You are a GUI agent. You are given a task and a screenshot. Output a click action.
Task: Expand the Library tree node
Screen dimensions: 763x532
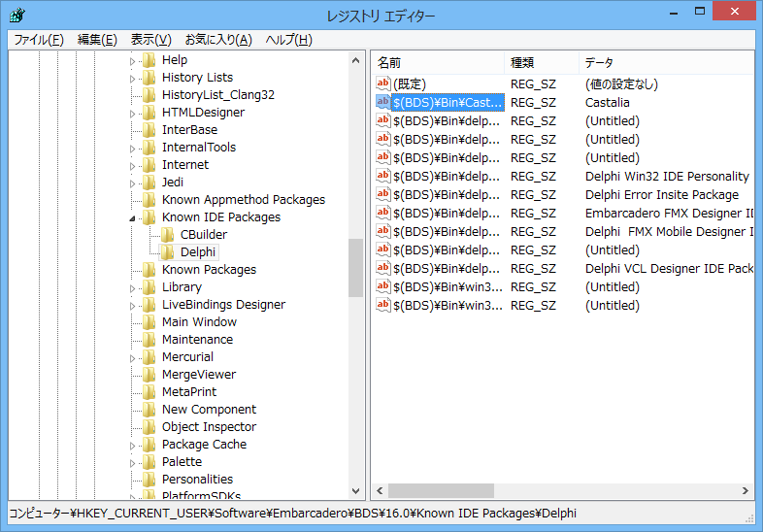[x=133, y=287]
